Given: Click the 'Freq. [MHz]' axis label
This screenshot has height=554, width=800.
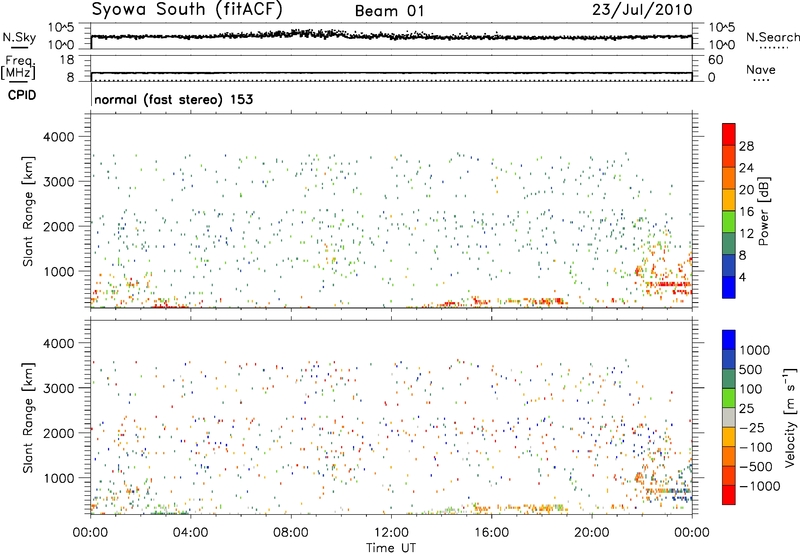Looking at the screenshot, I should pos(19,68).
